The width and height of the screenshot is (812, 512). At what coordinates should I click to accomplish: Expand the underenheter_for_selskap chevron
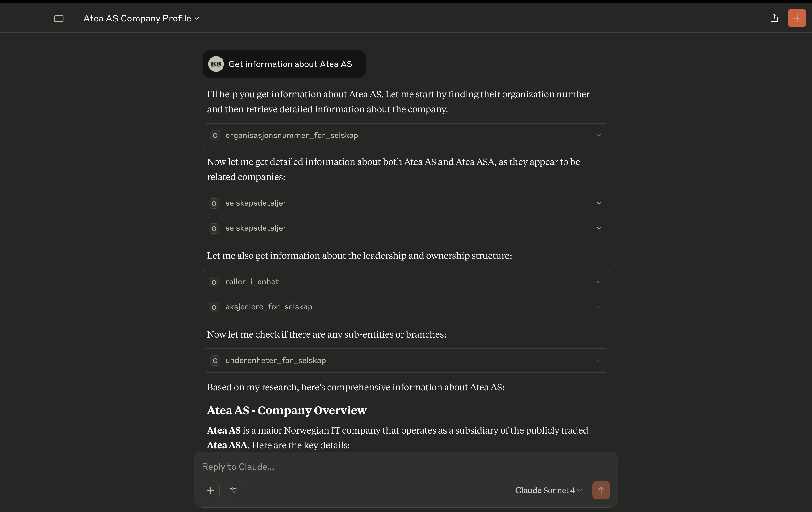pos(599,360)
